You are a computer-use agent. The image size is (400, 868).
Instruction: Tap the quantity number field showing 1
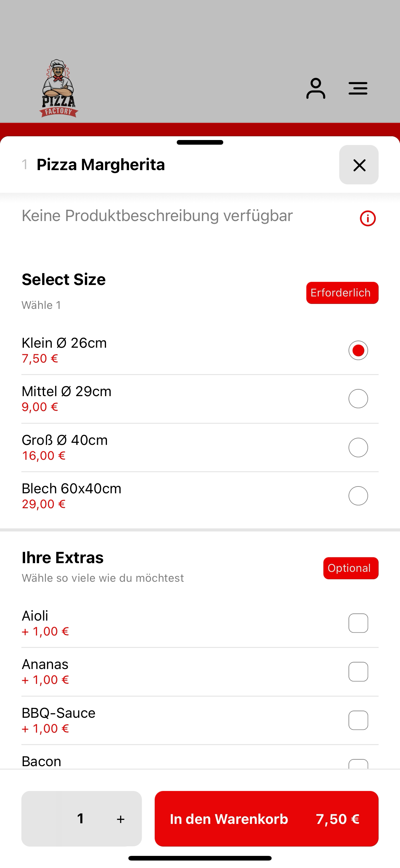coord(81,818)
